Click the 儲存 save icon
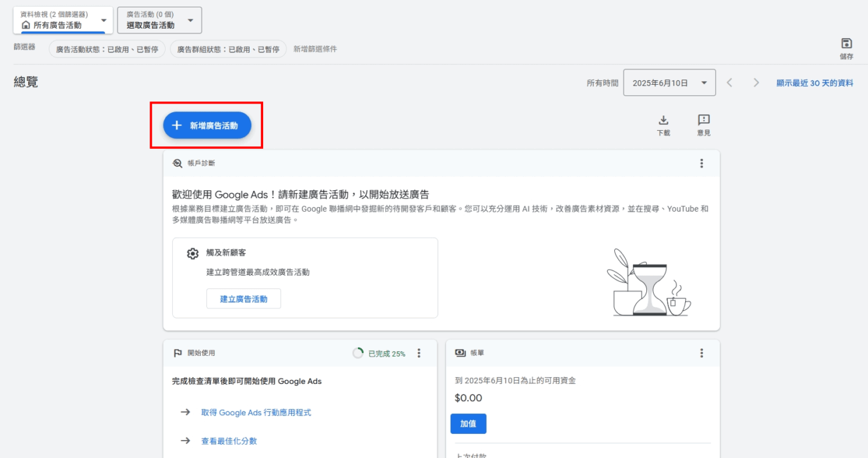 pos(846,48)
